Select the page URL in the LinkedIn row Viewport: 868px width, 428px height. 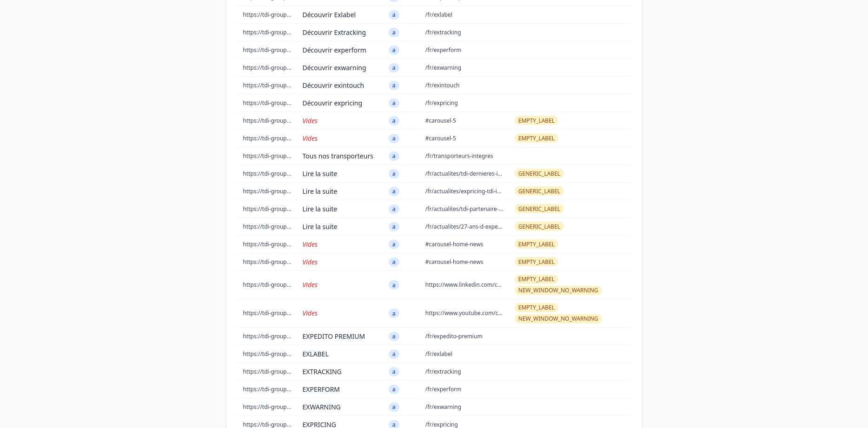[267, 285]
